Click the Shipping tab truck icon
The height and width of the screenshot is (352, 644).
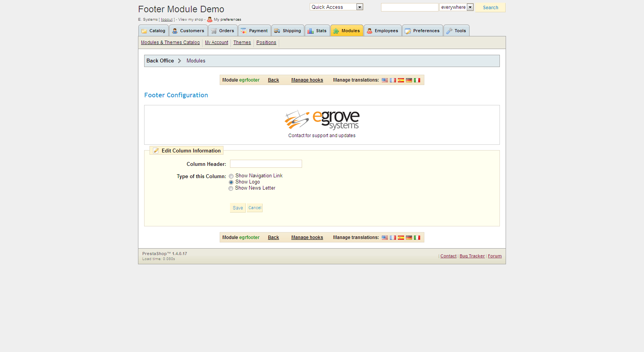click(x=277, y=31)
